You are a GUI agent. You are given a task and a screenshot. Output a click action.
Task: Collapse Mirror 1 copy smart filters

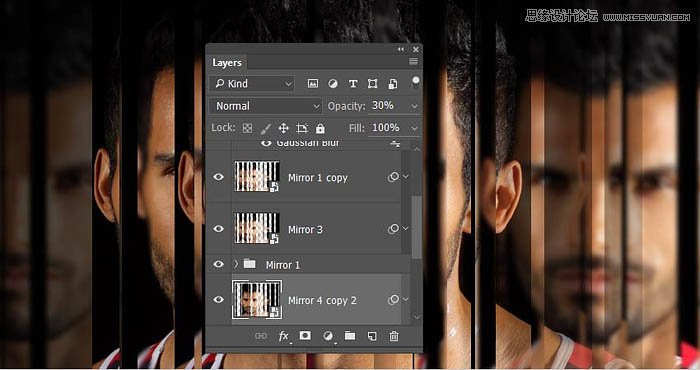(x=405, y=177)
